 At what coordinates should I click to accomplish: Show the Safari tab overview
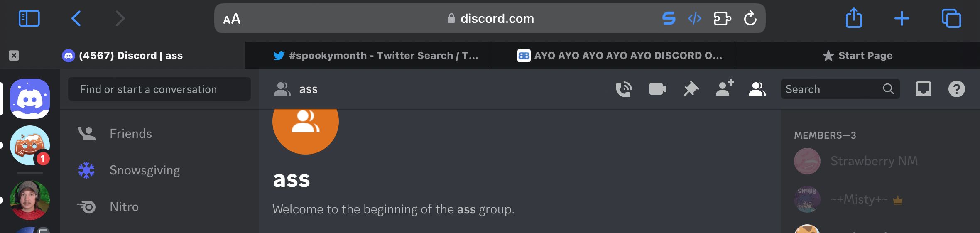click(x=951, y=19)
